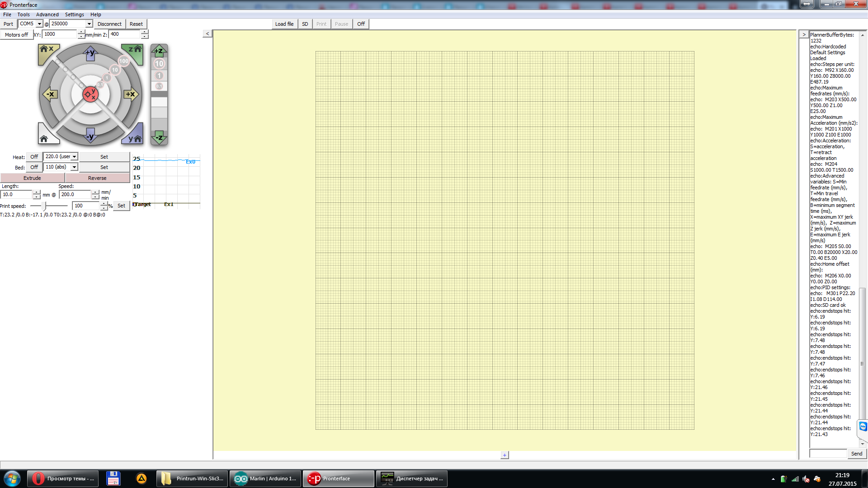Raise the Z axis with +Z
This screenshot has height=488, width=868.
(159, 51)
